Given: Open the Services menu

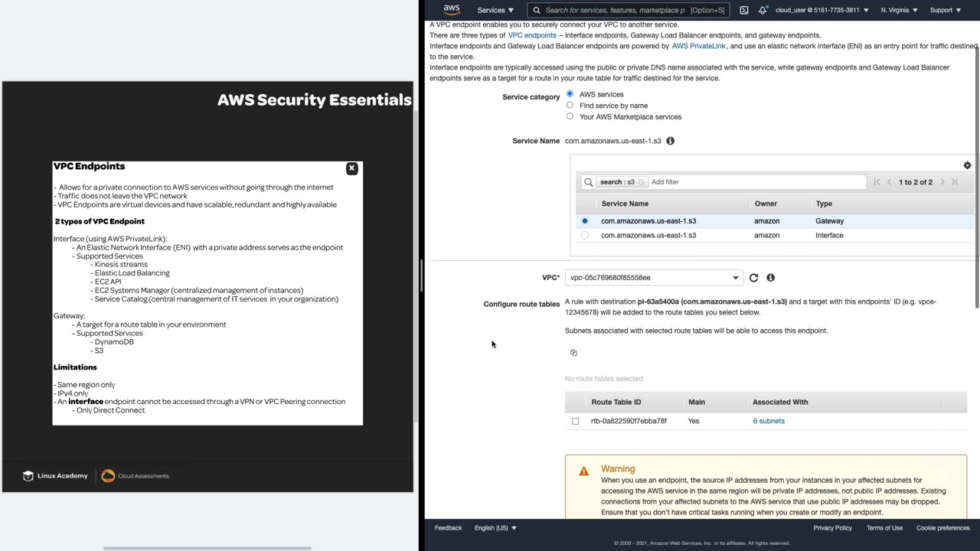Looking at the screenshot, I should tap(495, 11).
